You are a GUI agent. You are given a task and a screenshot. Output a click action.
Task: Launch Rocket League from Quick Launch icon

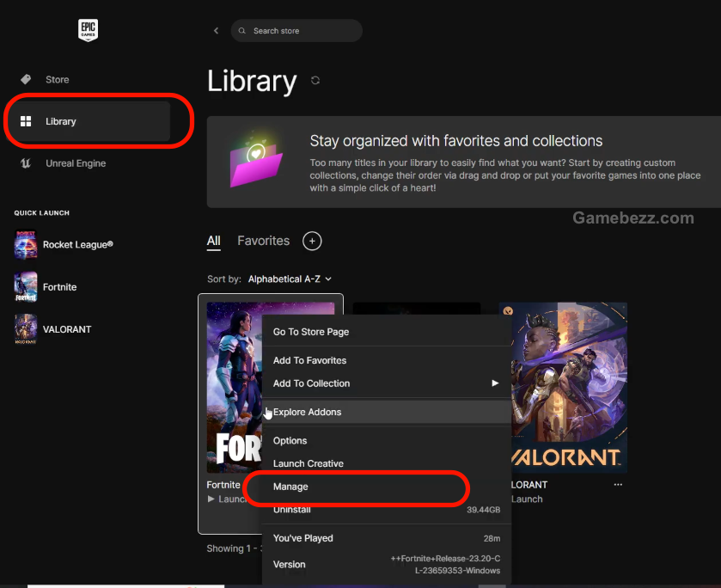pos(26,245)
